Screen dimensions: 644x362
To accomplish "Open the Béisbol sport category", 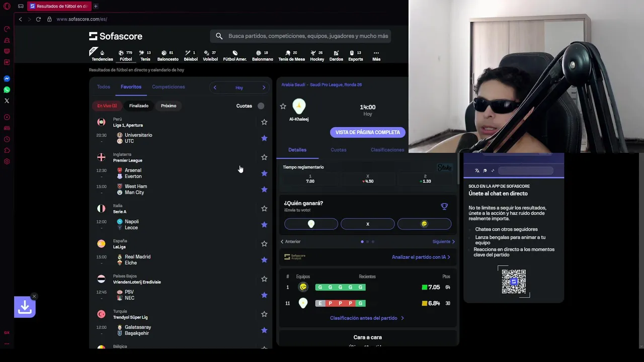I will pos(191,55).
